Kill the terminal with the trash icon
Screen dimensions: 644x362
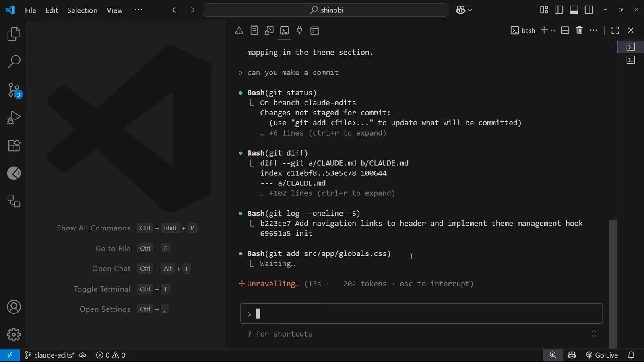(580, 30)
